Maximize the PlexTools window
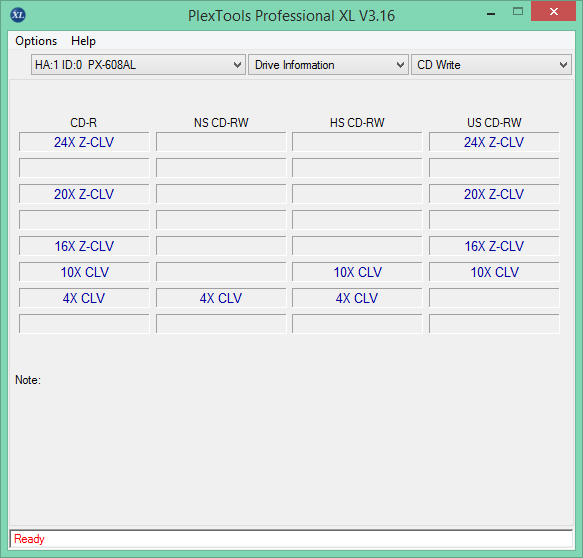This screenshot has height=558, width=583. tap(518, 12)
